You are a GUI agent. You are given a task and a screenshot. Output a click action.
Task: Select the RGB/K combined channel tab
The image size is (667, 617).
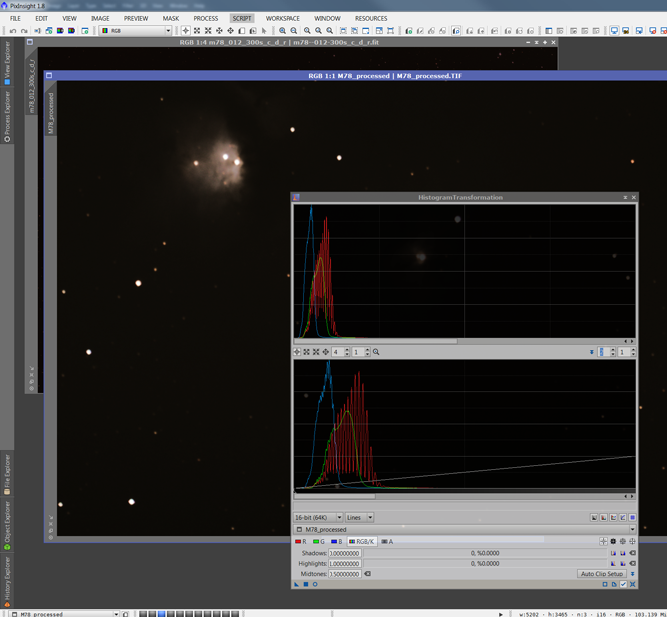tap(361, 541)
